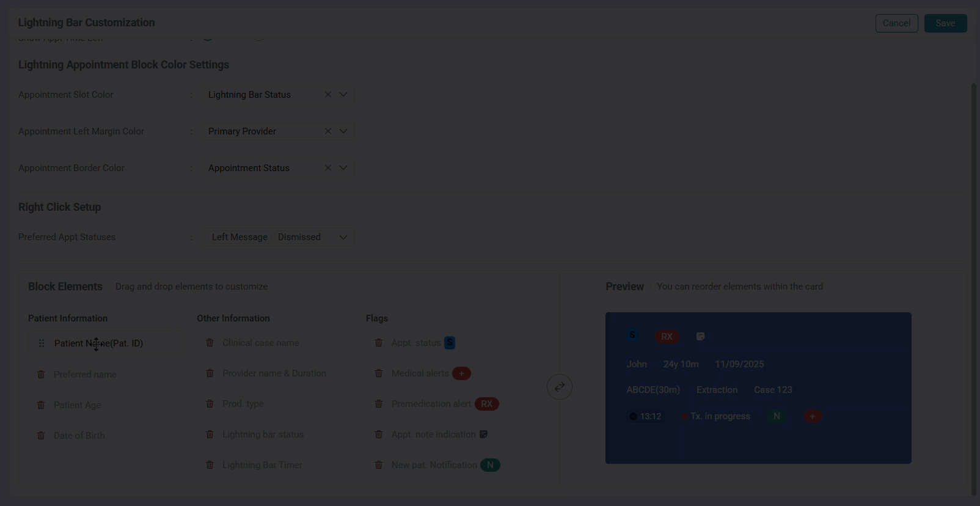Click the RX badge in preview card

667,337
